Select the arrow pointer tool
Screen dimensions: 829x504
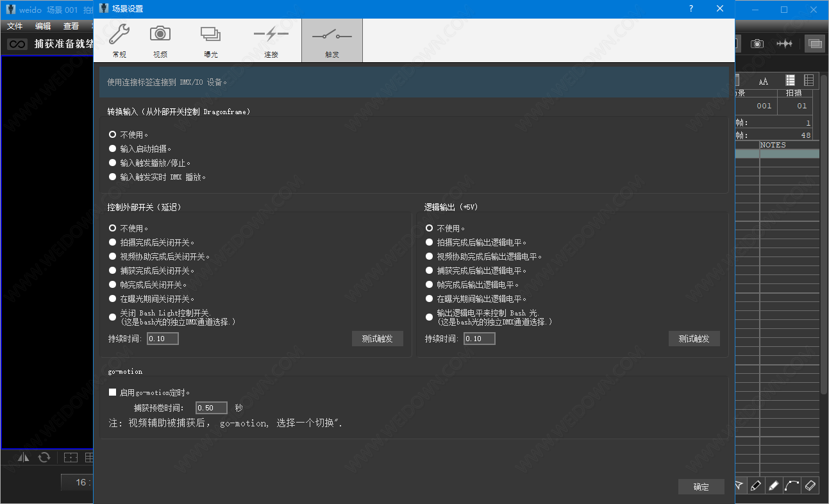(x=739, y=485)
